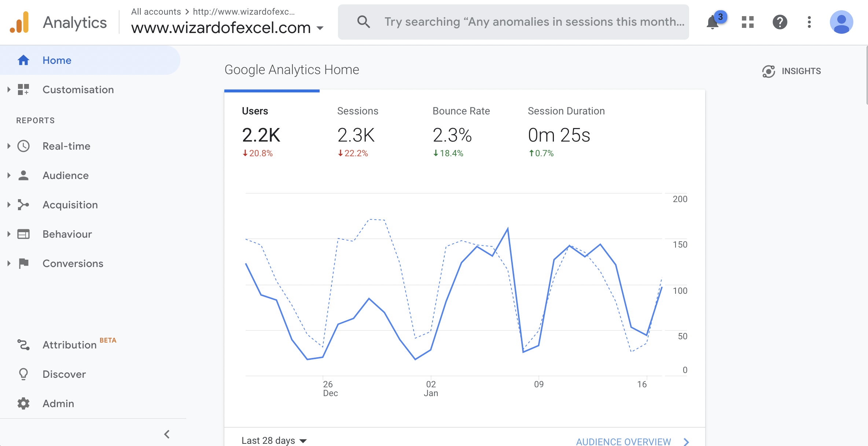The height and width of the screenshot is (446, 868).
Task: Click the Acquisition branching icon
Action: point(23,205)
